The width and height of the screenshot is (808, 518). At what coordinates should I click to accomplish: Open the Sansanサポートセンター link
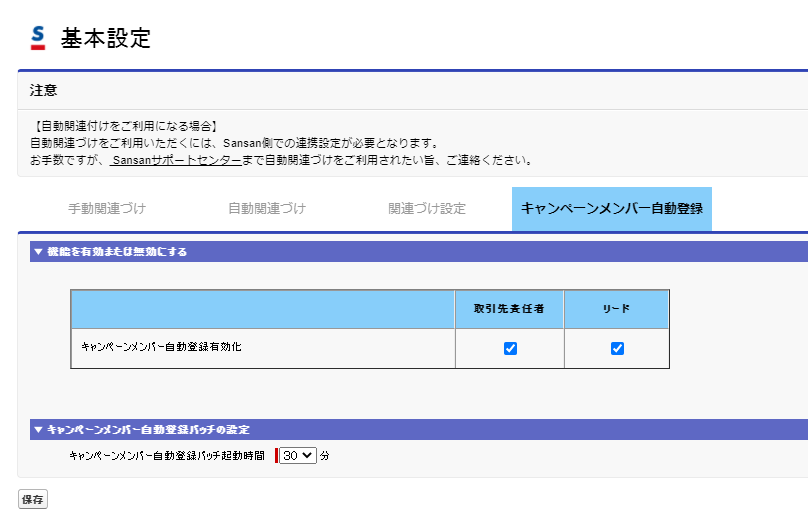(x=176, y=160)
